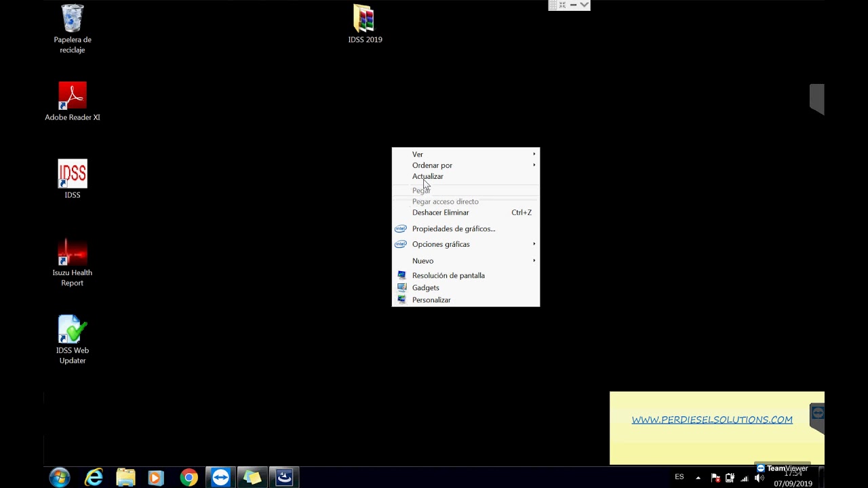Open Resolución de pantalla
The image size is (868, 488).
(x=466, y=276)
